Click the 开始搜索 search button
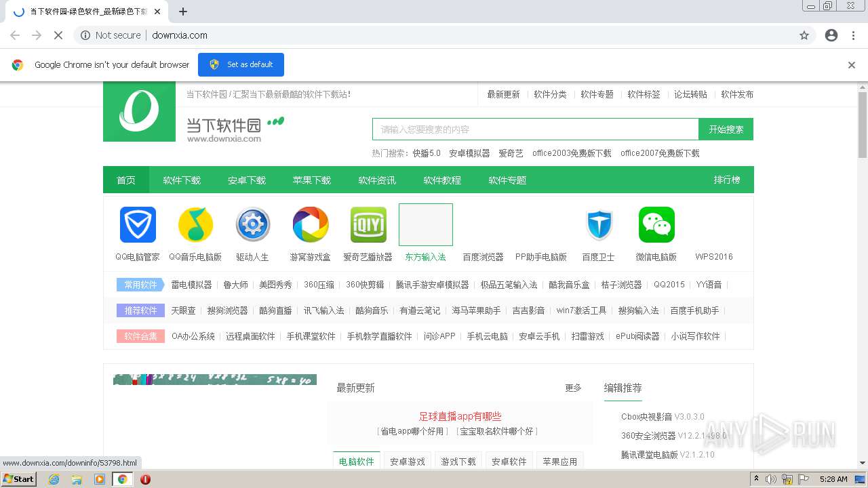The height and width of the screenshot is (488, 868). click(726, 129)
